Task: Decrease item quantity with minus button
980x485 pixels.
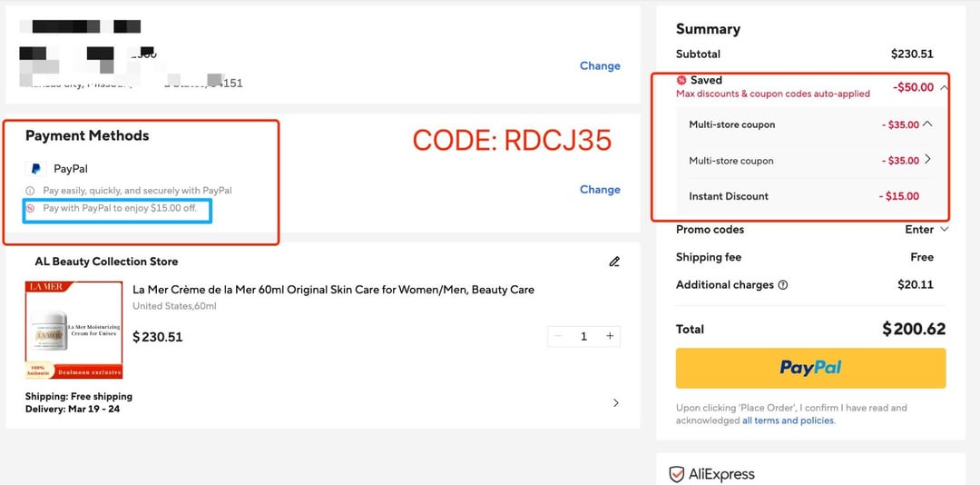Action: tap(558, 336)
